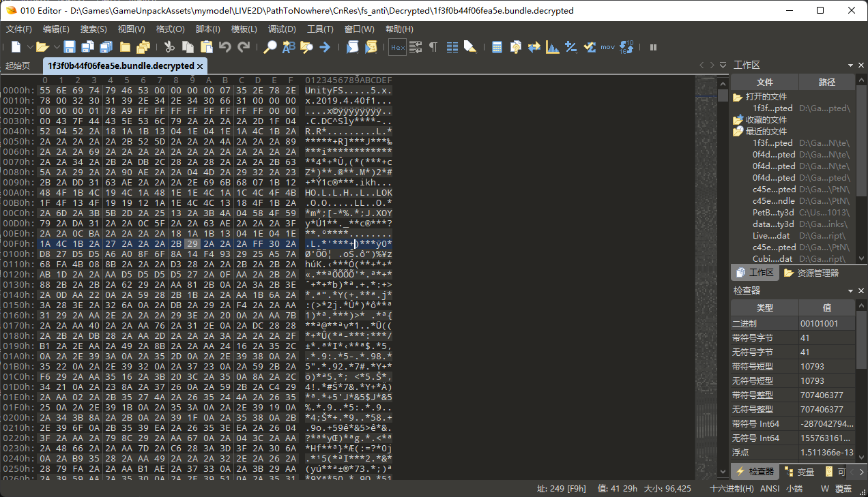This screenshot has height=497, width=868.
Task: Click the Save As toolbar icon
Action: pos(87,47)
